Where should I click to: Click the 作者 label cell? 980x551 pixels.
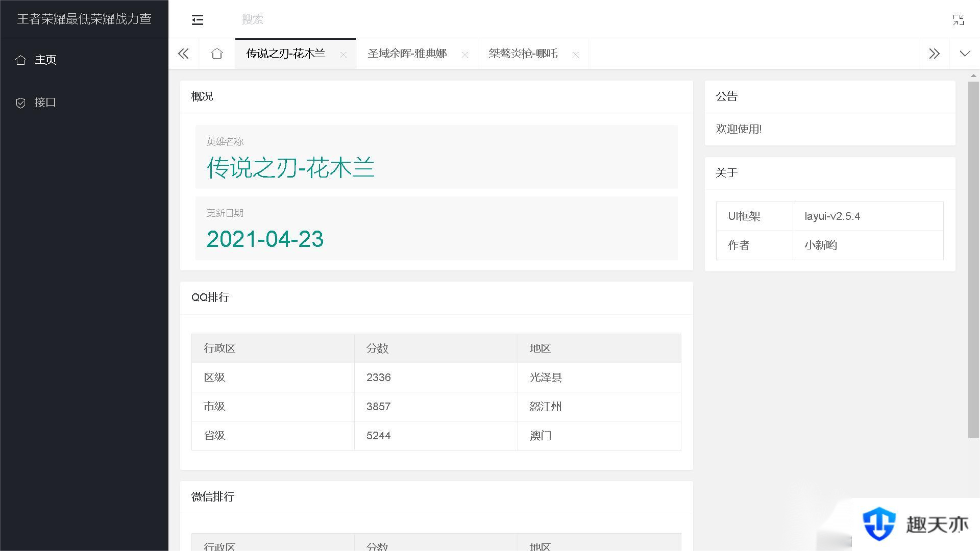tap(754, 245)
